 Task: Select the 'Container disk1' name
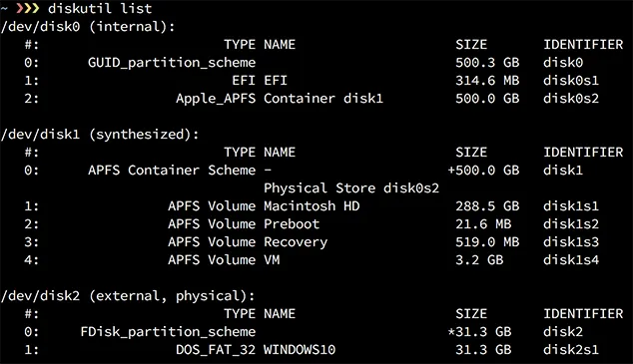click(x=323, y=99)
